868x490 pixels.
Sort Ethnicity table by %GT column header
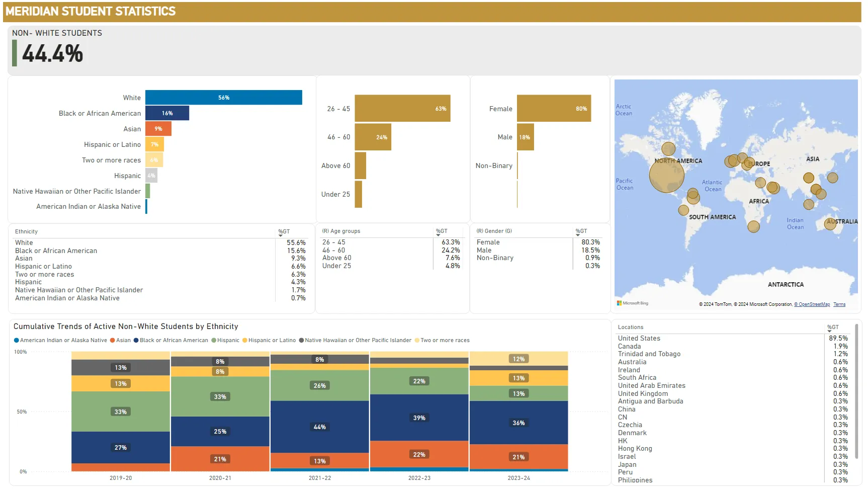point(284,232)
